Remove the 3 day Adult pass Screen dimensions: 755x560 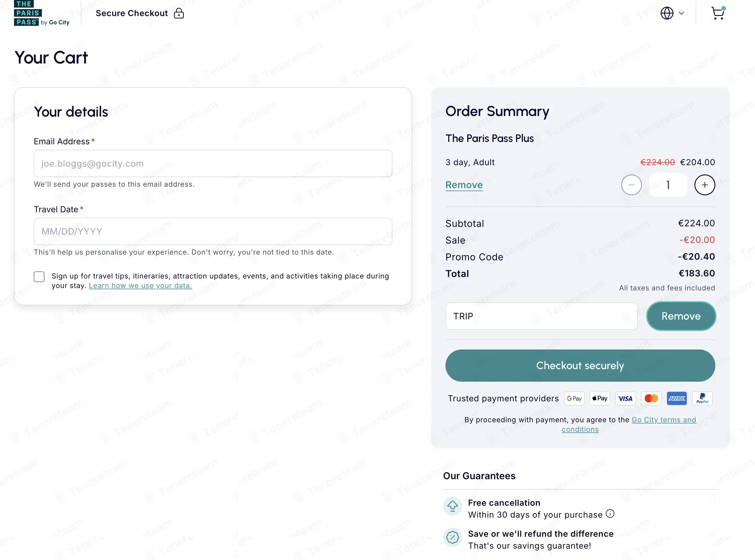(x=464, y=185)
